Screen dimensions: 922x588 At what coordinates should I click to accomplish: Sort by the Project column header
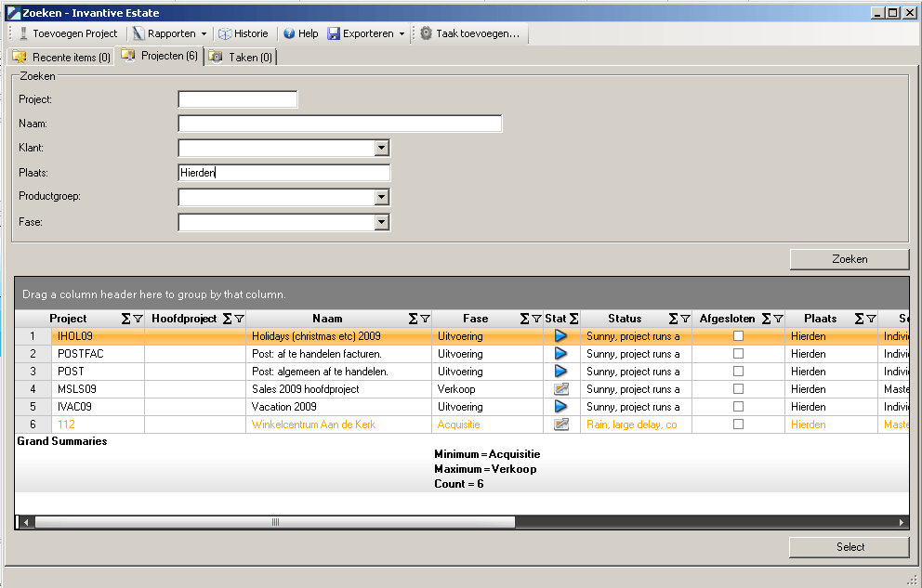[x=68, y=319]
